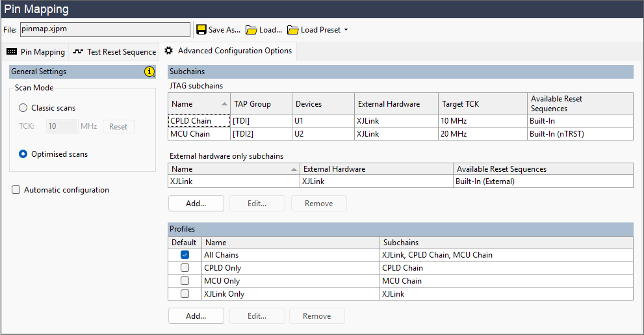Enable Automatic configuration checkbox
Screen dimensions: 644x335
click(x=16, y=190)
